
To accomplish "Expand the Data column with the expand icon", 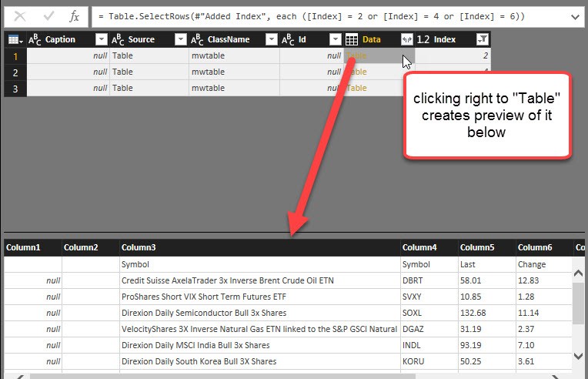I will pyautogui.click(x=407, y=39).
